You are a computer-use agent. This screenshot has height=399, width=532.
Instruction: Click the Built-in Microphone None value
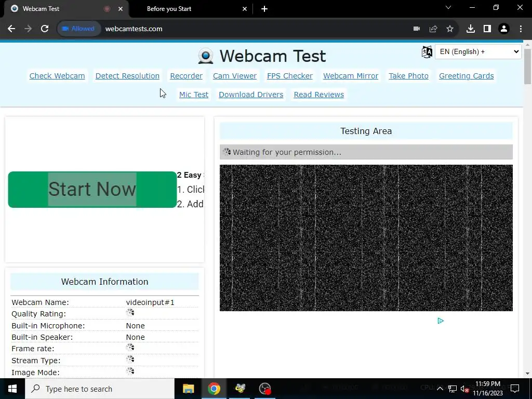tap(136, 326)
